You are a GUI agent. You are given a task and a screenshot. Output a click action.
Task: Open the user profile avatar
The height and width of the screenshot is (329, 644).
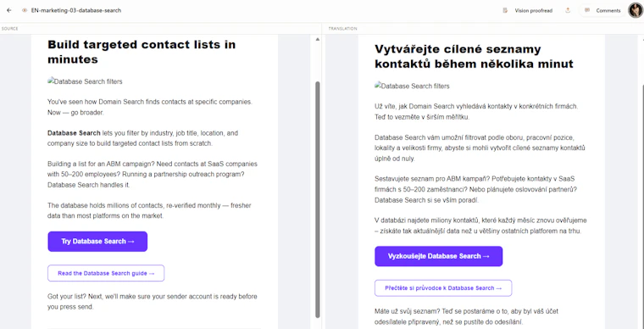pyautogui.click(x=636, y=10)
